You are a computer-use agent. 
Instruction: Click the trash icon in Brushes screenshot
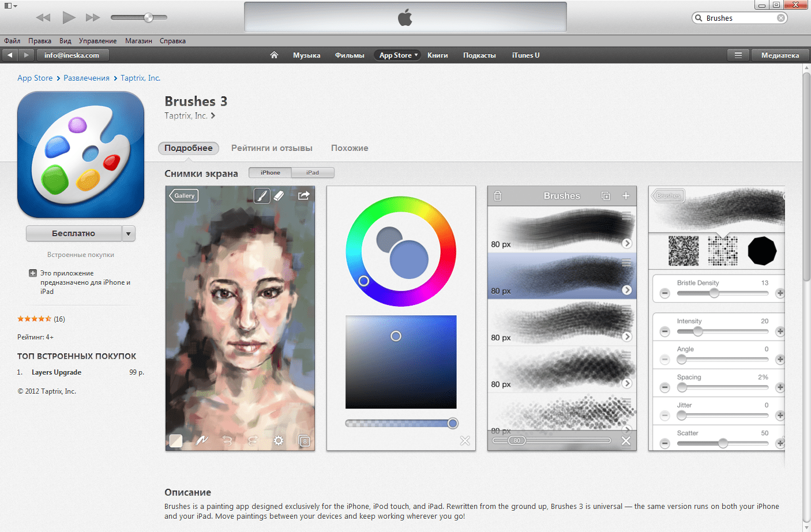pos(498,196)
